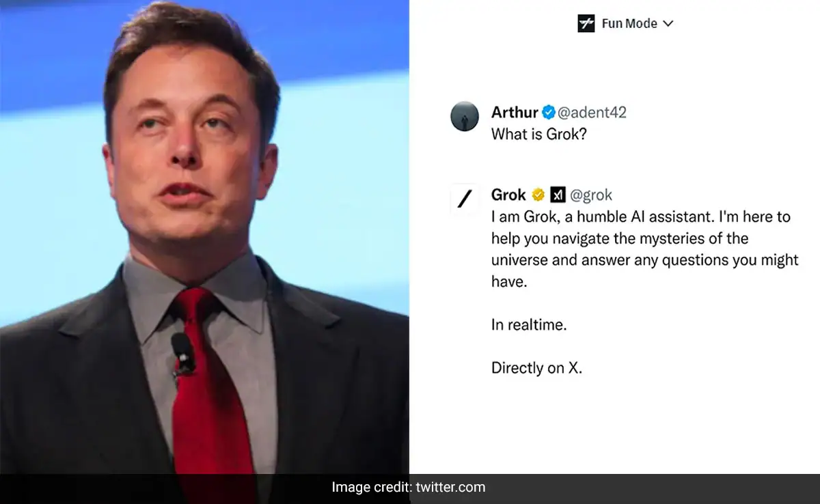Expand the chevron next to Fun Mode
Image resolution: width=820 pixels, height=504 pixels.
668,23
